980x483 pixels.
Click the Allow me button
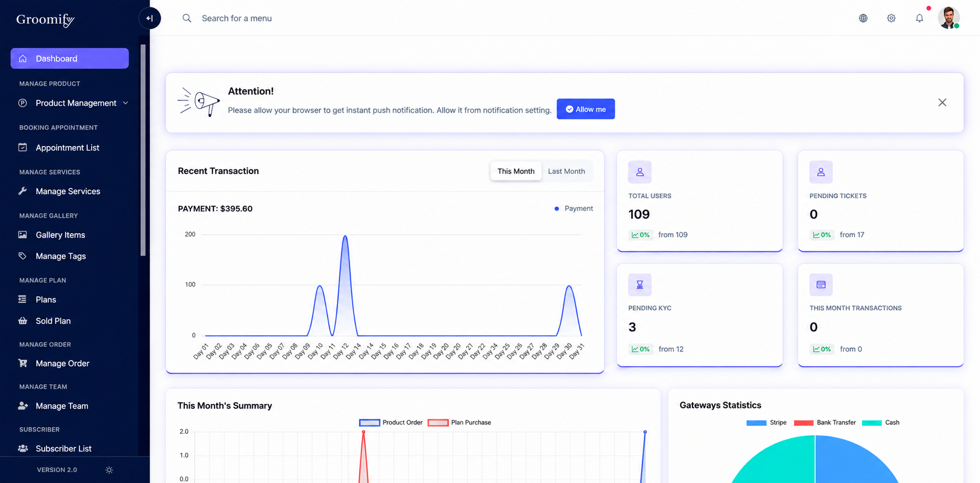click(x=585, y=109)
